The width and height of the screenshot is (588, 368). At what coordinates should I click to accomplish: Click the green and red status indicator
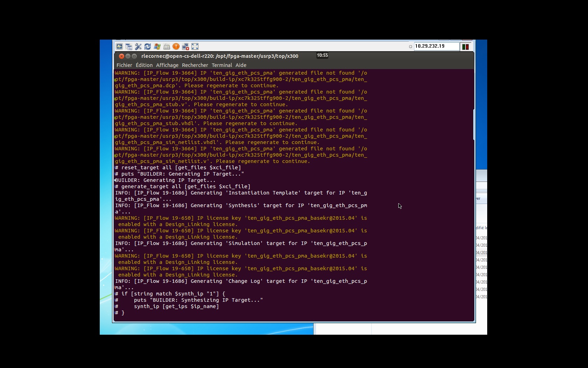pyautogui.click(x=465, y=47)
